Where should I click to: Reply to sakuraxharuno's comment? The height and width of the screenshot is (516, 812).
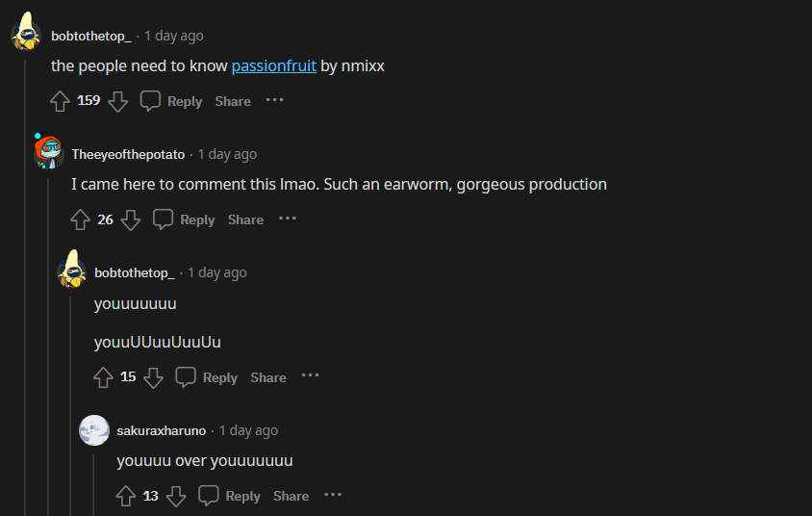(230, 496)
